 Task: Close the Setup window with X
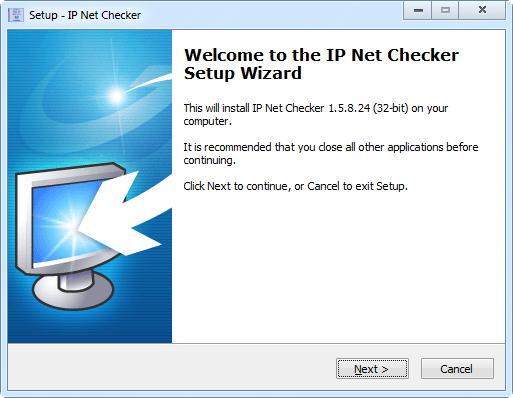coord(482,10)
